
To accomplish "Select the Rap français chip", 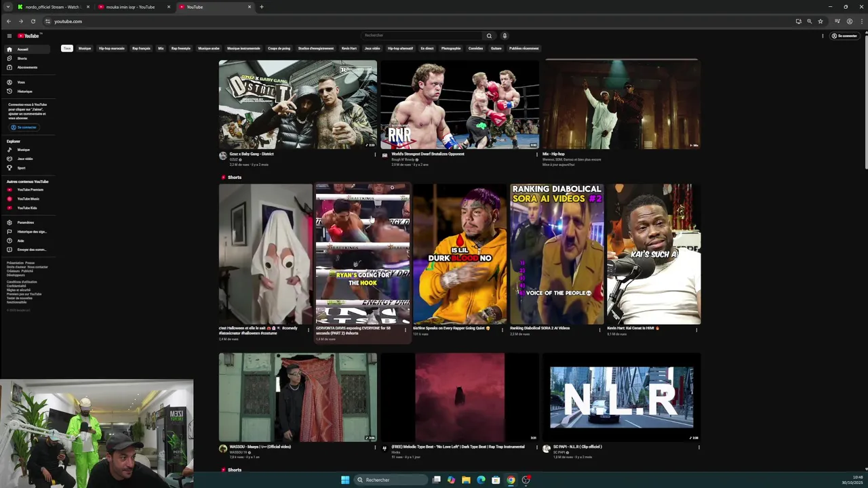I will click(141, 48).
